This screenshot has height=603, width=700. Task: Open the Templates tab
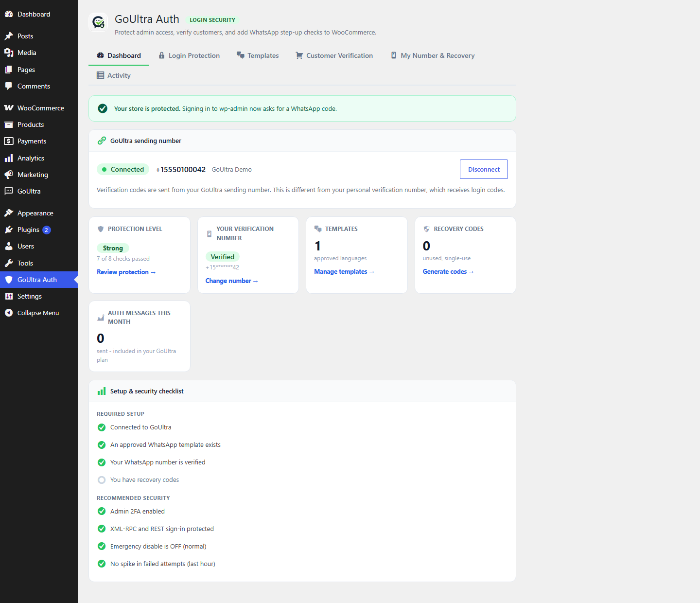(x=258, y=55)
